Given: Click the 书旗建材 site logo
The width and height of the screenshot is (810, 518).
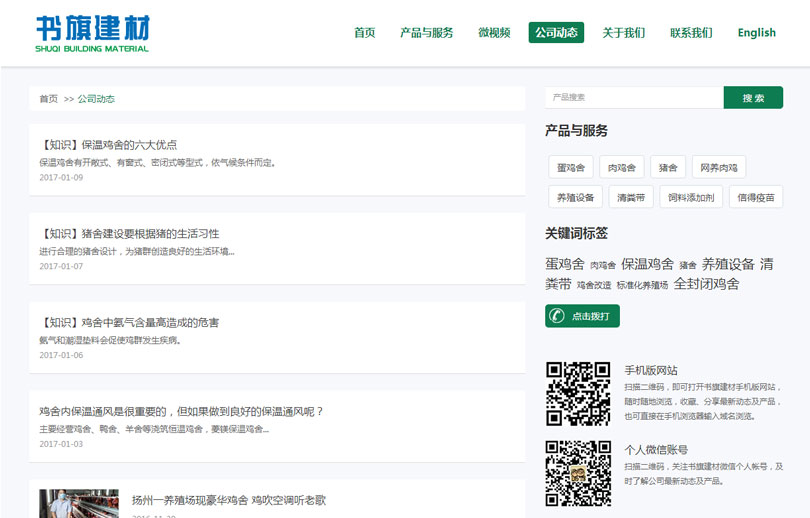Looking at the screenshot, I should point(92,33).
